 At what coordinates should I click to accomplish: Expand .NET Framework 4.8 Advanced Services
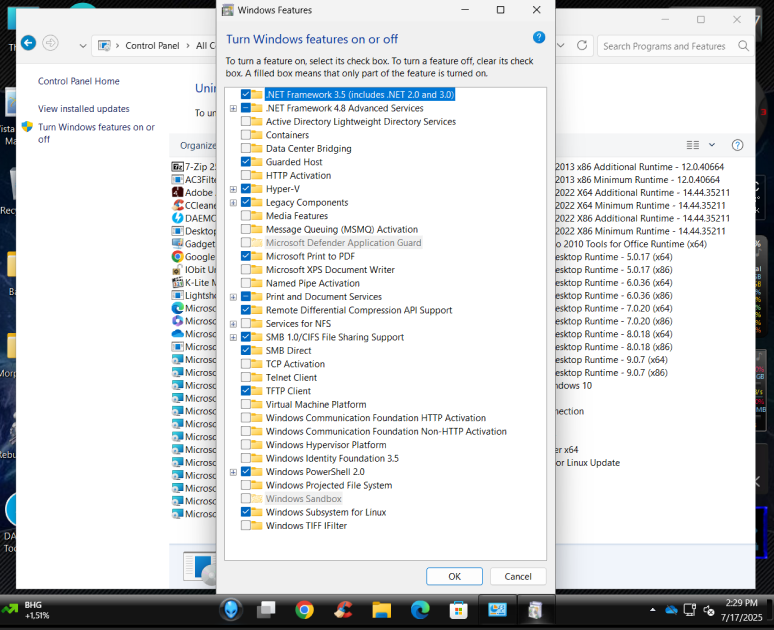[233, 108]
